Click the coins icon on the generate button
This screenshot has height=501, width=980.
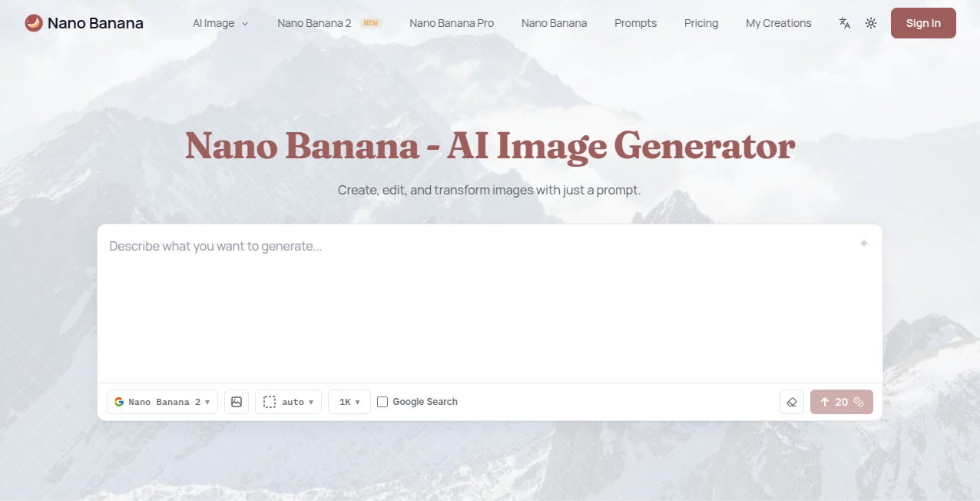tap(859, 402)
